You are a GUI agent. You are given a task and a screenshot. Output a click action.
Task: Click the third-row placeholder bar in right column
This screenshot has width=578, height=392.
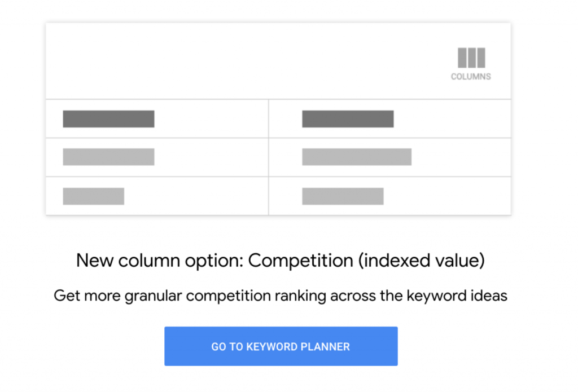pyautogui.click(x=343, y=196)
